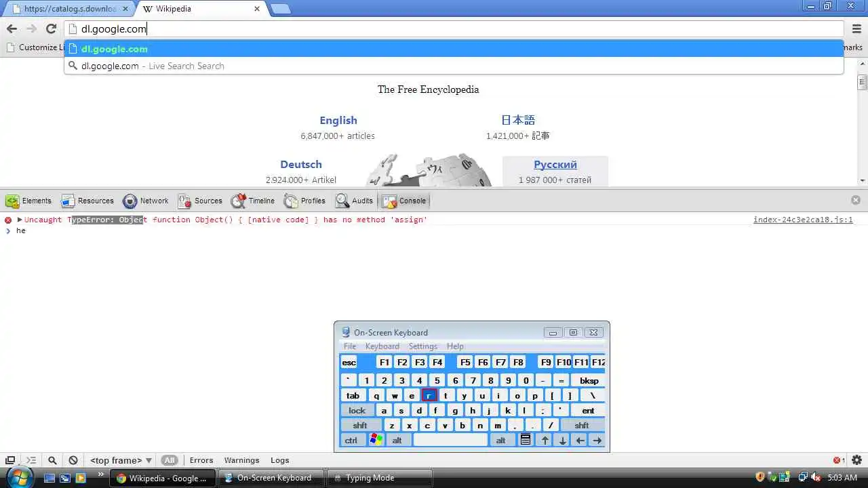Open the Deutsch Wikipedia link
Viewport: 868px width, 488px height.
point(301,164)
